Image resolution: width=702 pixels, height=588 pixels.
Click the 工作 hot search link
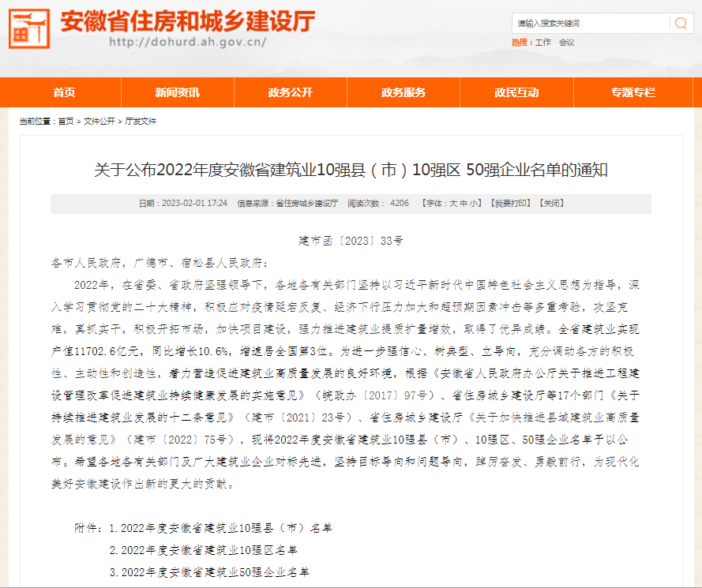pos(542,43)
